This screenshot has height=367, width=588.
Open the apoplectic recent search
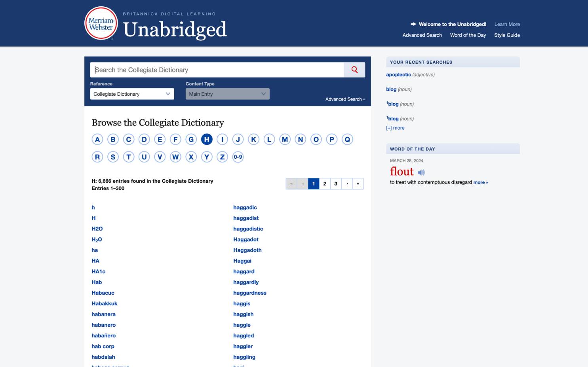(x=398, y=75)
